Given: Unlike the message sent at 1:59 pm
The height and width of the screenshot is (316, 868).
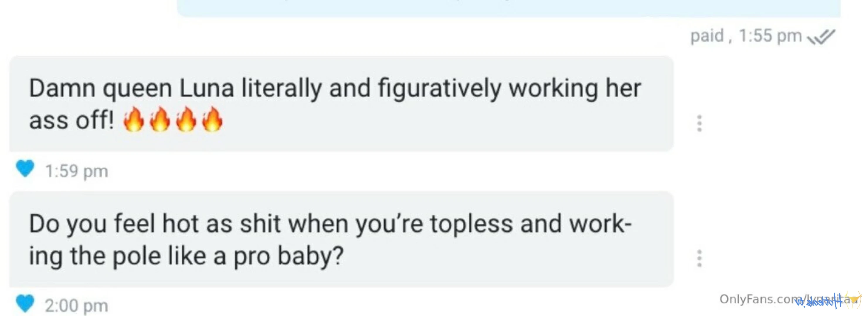Looking at the screenshot, I should [25, 168].
